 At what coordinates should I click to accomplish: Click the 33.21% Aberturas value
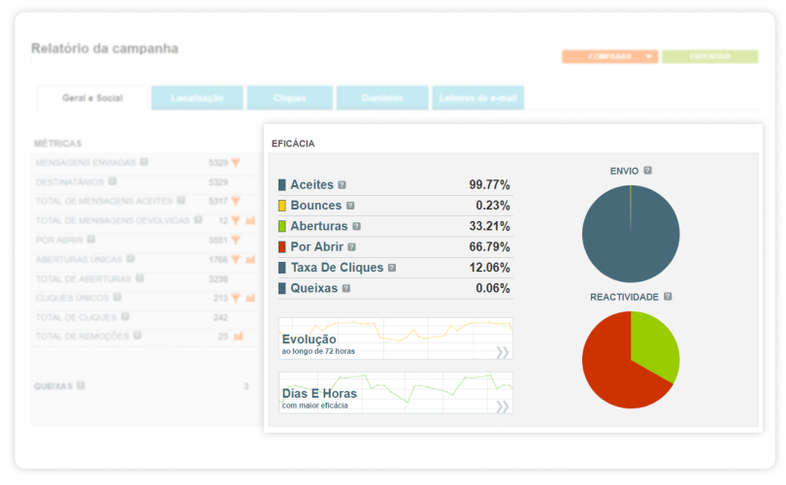click(x=489, y=226)
